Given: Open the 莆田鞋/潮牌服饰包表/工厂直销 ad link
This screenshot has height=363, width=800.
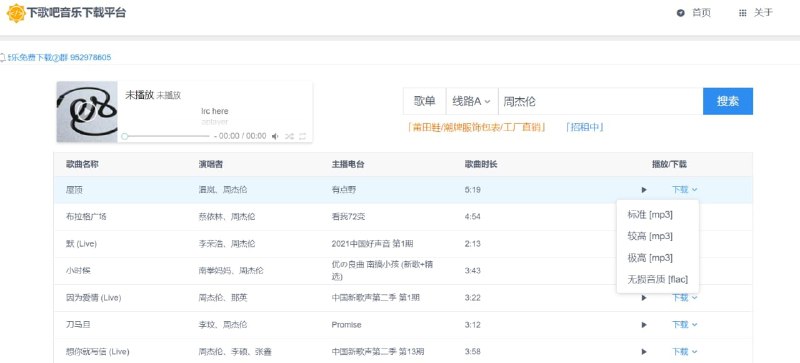Looking at the screenshot, I should [477, 127].
